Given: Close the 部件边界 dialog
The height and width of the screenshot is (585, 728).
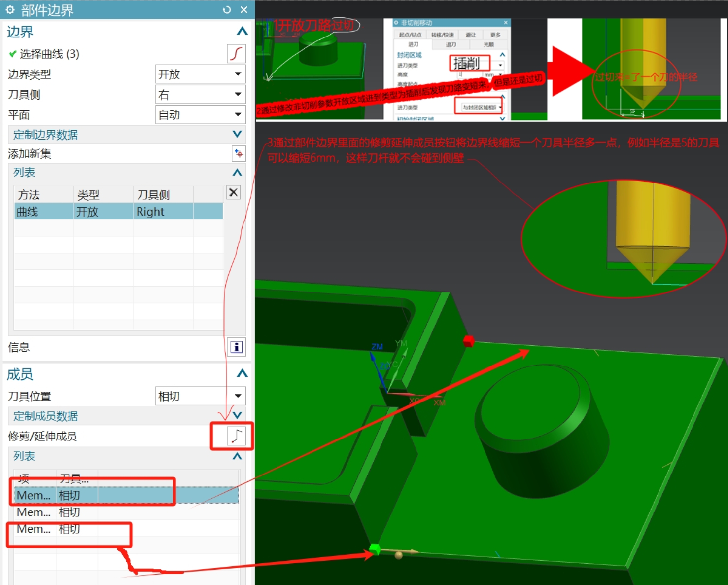Looking at the screenshot, I should click(x=244, y=9).
